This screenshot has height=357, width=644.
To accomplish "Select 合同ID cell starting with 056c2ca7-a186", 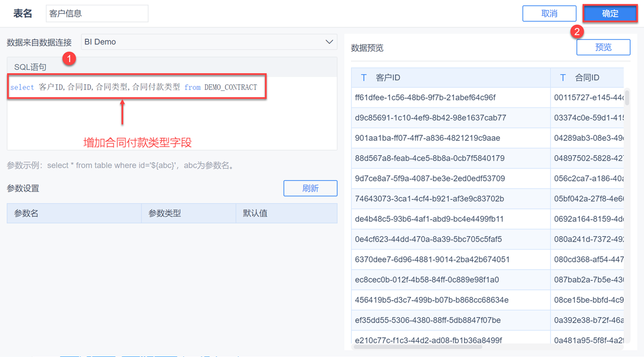I will [587, 178].
